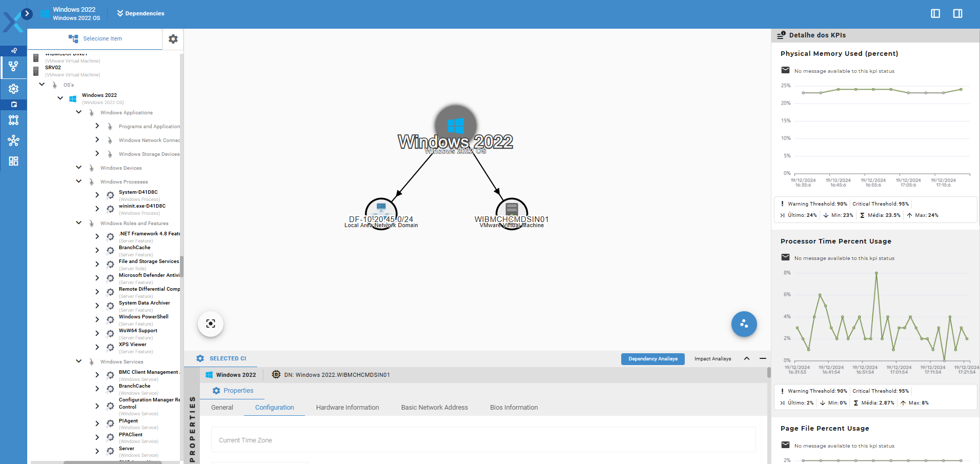The image size is (980, 464).
Task: Click the Page File message envelope icon
Action: [785, 445]
